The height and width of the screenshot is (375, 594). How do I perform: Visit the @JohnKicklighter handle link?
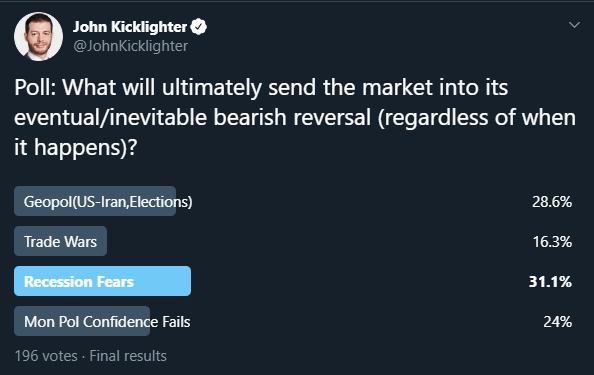(x=131, y=46)
